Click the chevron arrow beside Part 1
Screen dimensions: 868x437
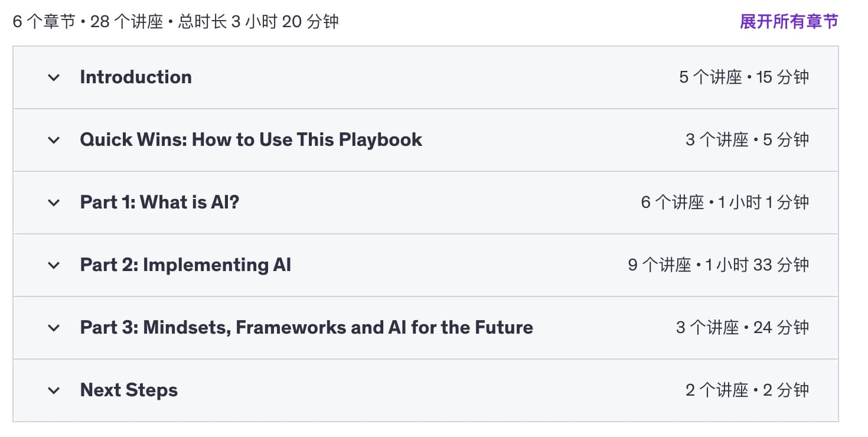click(54, 203)
